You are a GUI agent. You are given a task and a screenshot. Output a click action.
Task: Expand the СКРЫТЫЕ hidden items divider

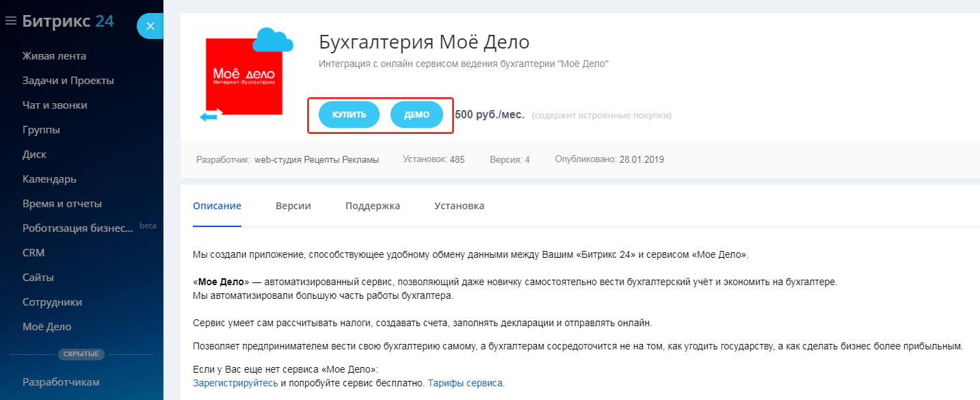click(x=81, y=354)
